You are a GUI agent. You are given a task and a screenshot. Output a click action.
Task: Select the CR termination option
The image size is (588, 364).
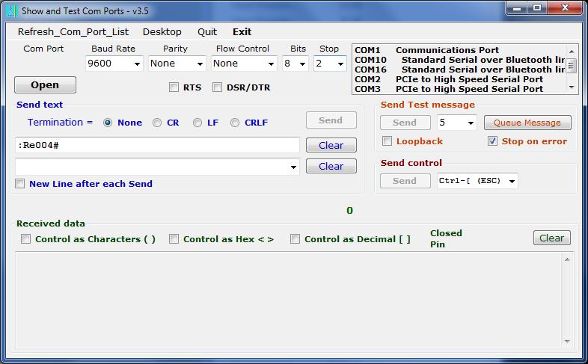(157, 123)
